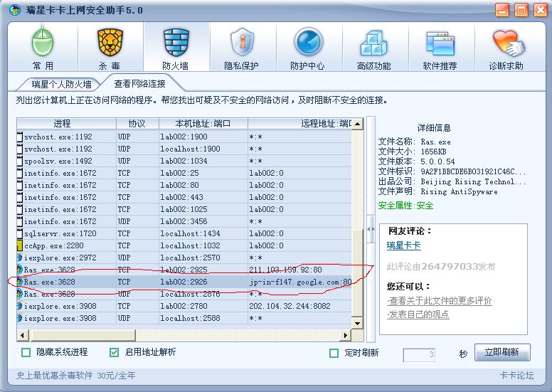Select iexplore.exe:3908 localhost:2588 row
Viewport: 552px width, 392px height.
184,318
